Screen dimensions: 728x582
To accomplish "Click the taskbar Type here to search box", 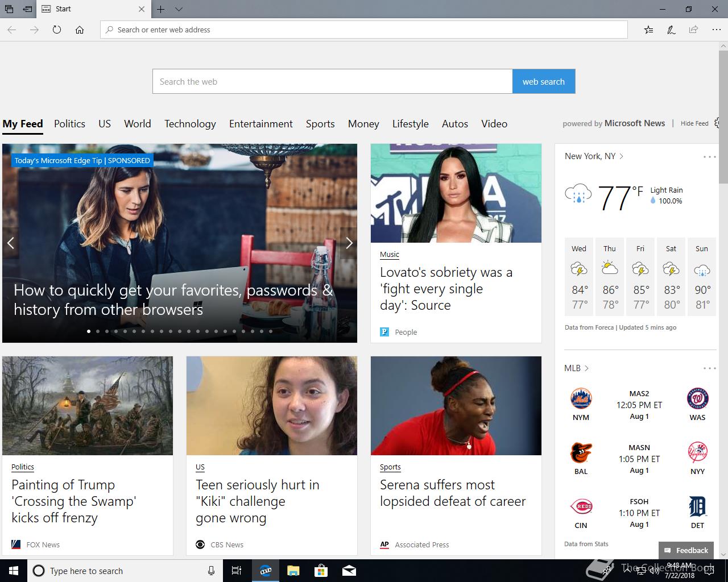I will coord(125,571).
